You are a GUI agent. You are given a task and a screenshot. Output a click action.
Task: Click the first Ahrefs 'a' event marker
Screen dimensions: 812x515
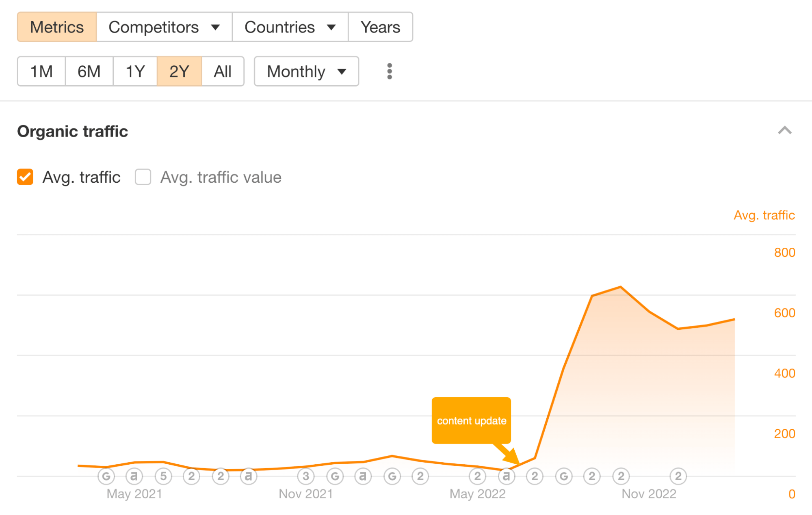point(135,476)
